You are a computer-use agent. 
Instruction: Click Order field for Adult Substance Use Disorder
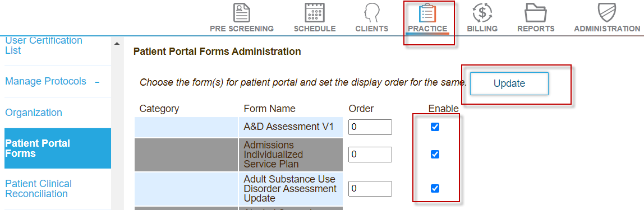tap(370, 189)
